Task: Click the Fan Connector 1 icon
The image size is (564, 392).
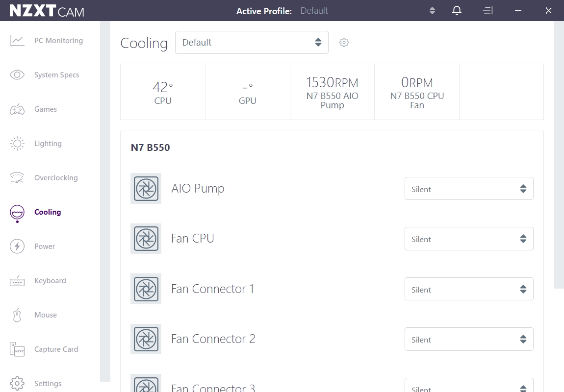Action: (x=146, y=289)
